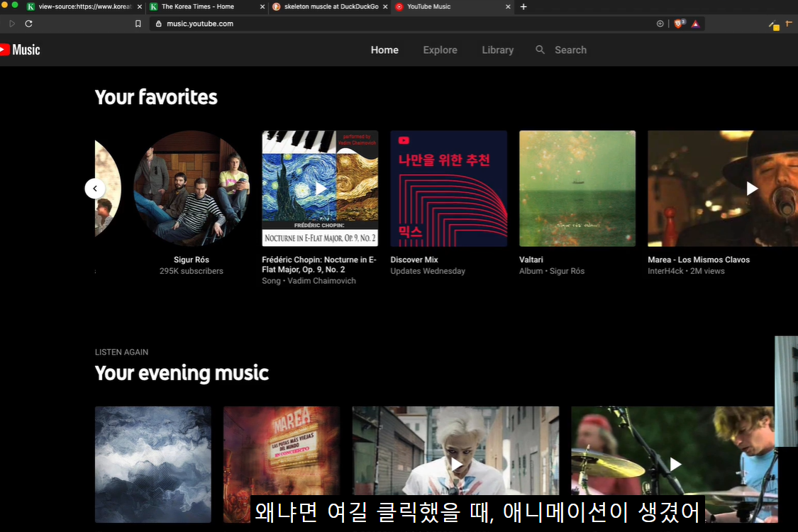
Task: Close The Korea Times tab
Action: tap(262, 6)
